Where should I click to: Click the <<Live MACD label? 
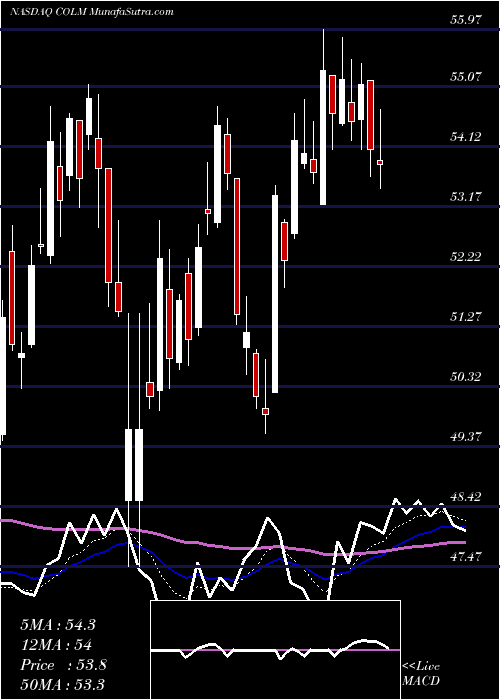(421, 673)
